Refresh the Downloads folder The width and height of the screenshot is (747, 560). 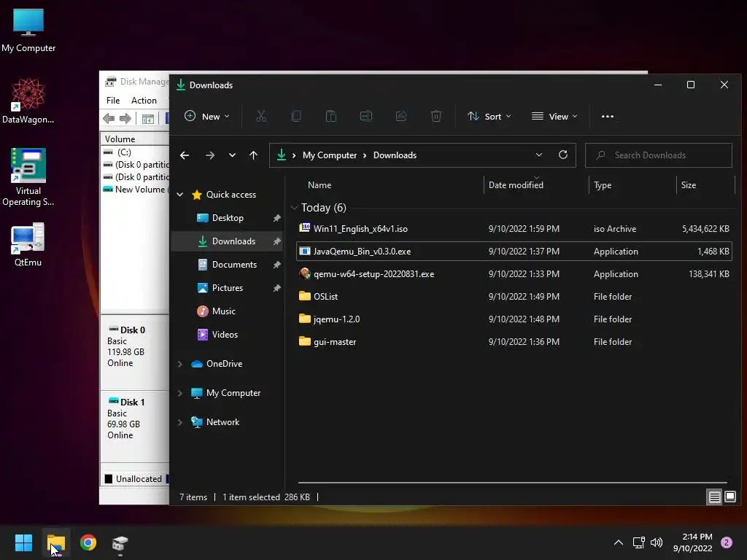[x=563, y=155]
